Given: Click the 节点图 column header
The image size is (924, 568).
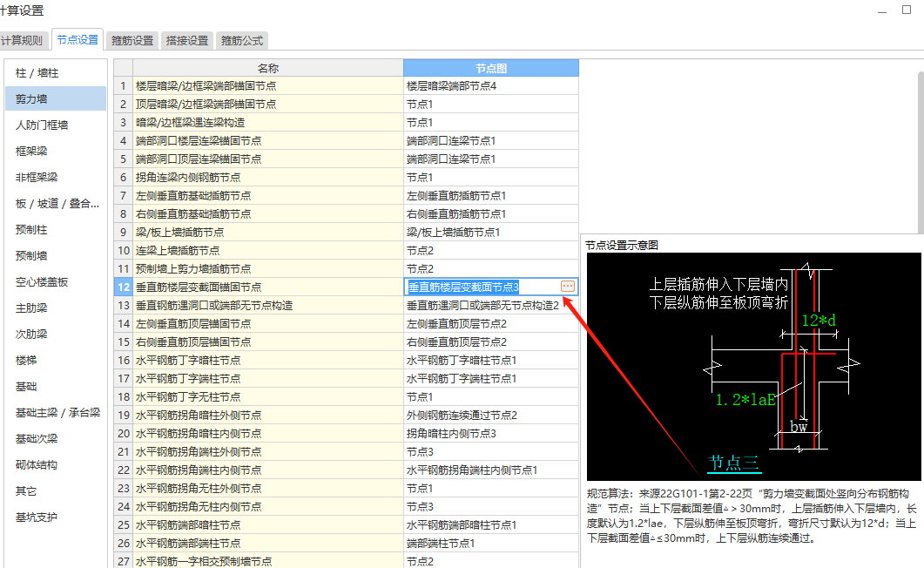Looking at the screenshot, I should coord(491,68).
